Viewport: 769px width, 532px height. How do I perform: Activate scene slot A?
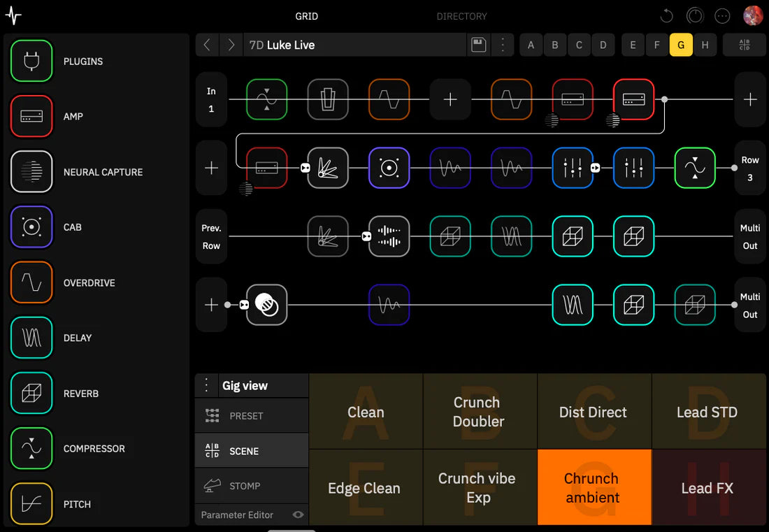(531, 44)
